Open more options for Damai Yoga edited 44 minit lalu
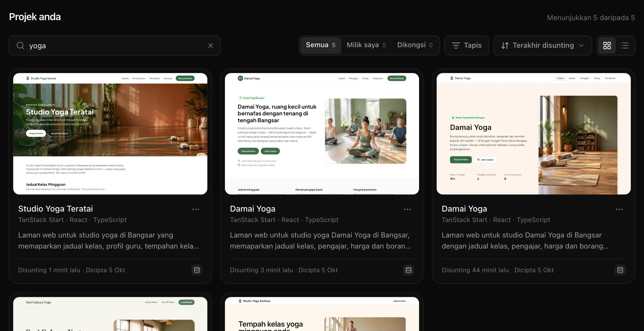Screen dimensions: 644x331 click(619, 209)
